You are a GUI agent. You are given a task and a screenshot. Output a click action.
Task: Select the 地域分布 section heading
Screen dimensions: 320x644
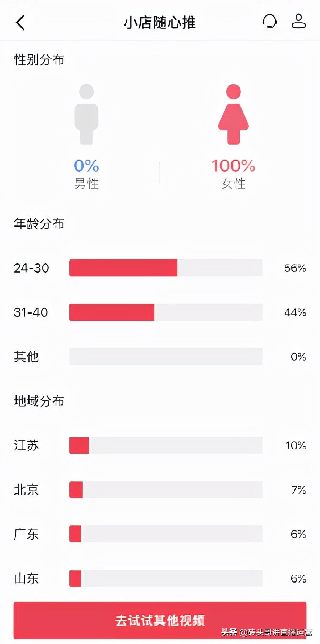tap(39, 401)
